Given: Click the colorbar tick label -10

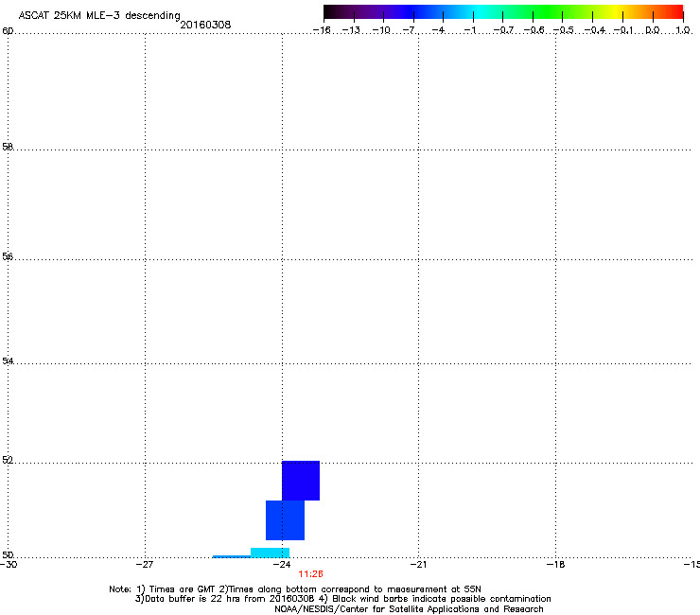Looking at the screenshot, I should tap(381, 30).
